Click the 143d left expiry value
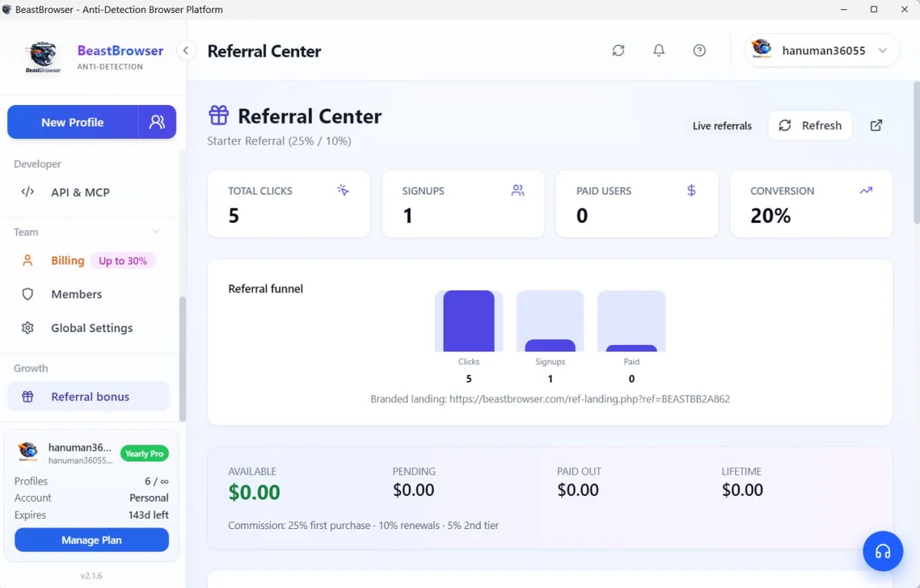This screenshot has height=588, width=920. (x=149, y=515)
